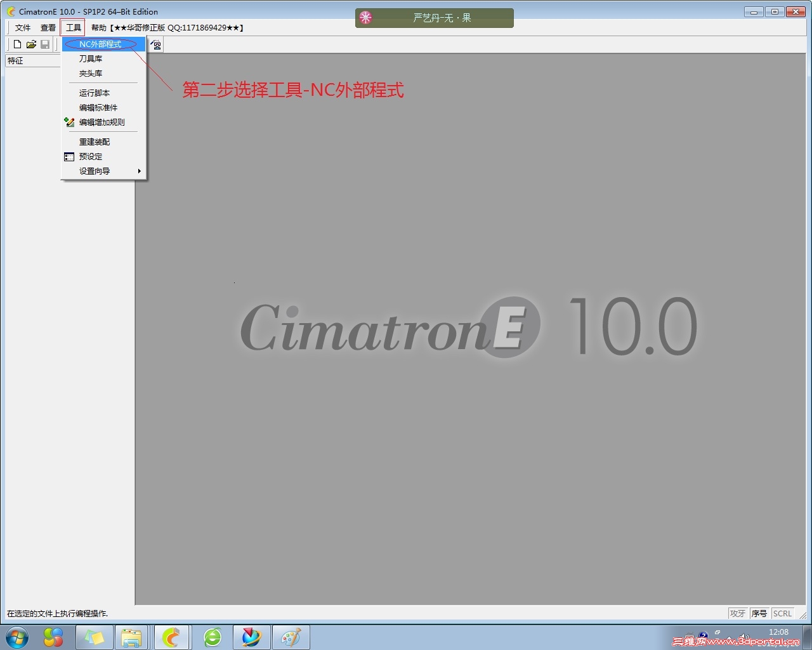The width and height of the screenshot is (812, 650).
Task: Open the 查看 menu
Action: pos(48,28)
